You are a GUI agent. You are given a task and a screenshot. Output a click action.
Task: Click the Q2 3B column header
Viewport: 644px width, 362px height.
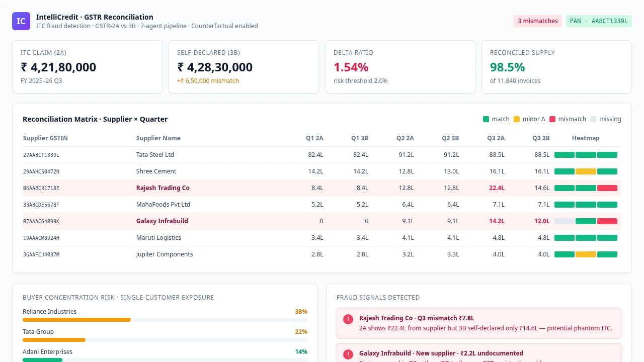click(x=450, y=138)
